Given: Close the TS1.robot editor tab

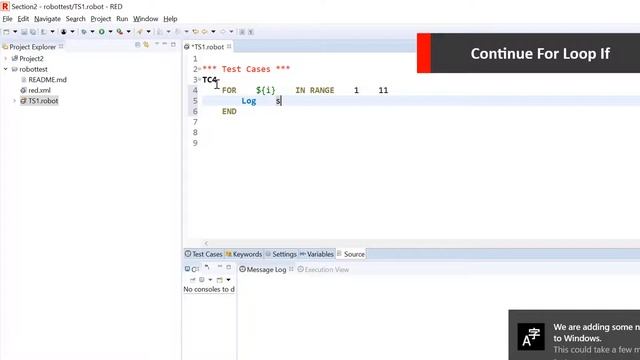Looking at the screenshot, I should tap(229, 47).
